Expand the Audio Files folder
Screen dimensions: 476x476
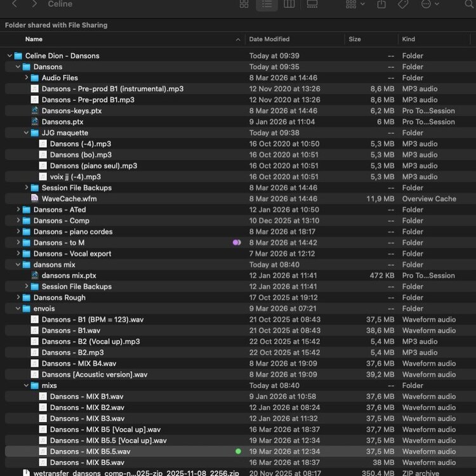pos(27,78)
